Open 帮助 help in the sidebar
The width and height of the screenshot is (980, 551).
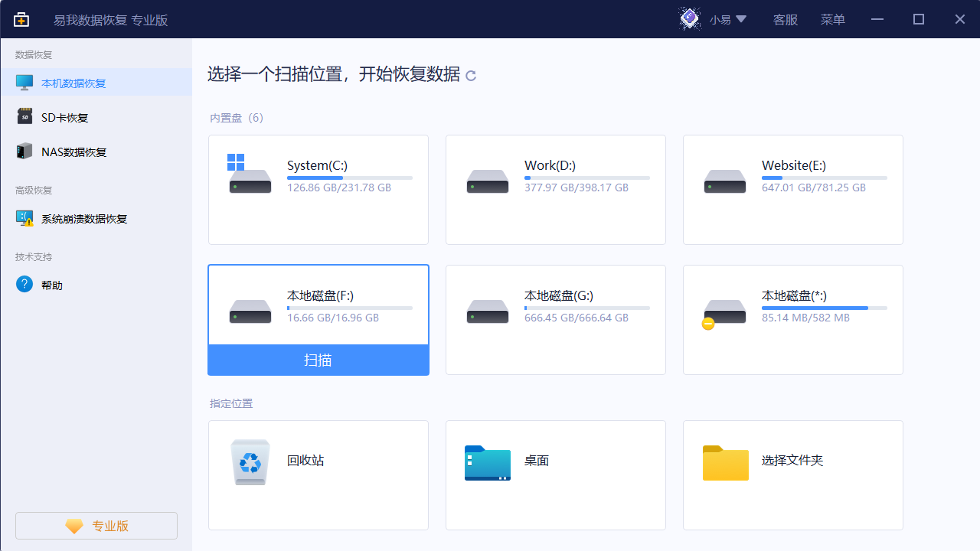[52, 285]
